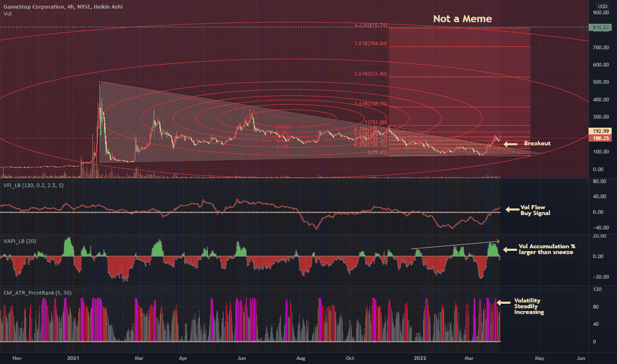Click the 600.00 price axis label
The image size is (617, 364).
(601, 65)
